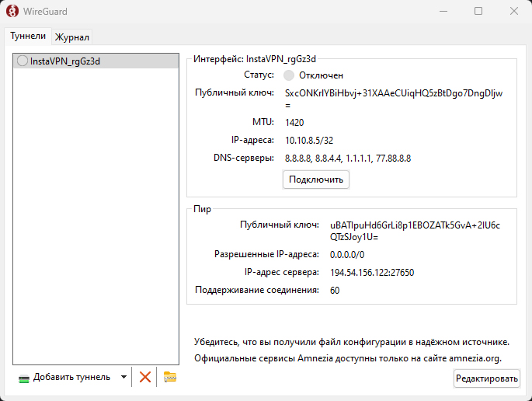This screenshot has height=401, width=532.
Task: Switch to the Туннели tab
Action: pyautogui.click(x=28, y=36)
